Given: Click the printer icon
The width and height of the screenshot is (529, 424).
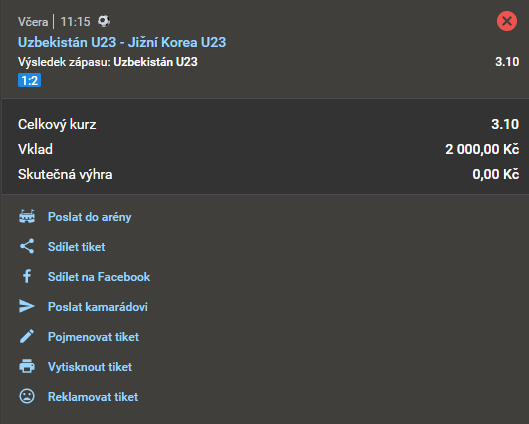Looking at the screenshot, I should pyautogui.click(x=27, y=366).
